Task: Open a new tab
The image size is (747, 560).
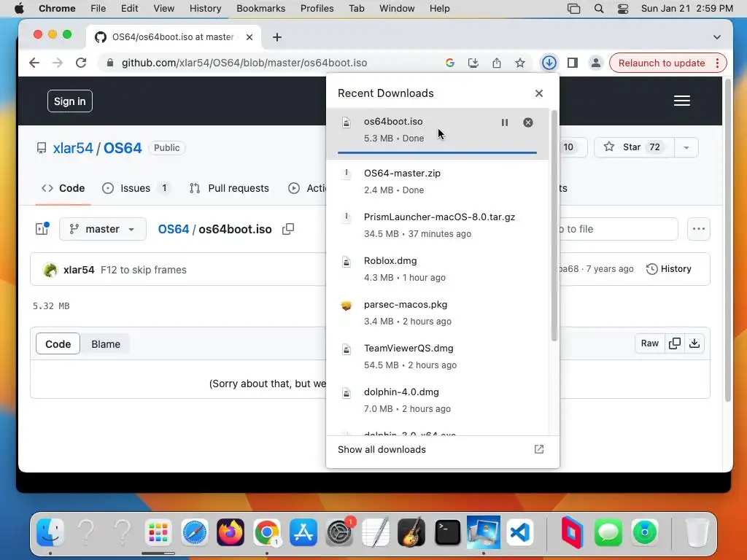Action: pos(276,37)
